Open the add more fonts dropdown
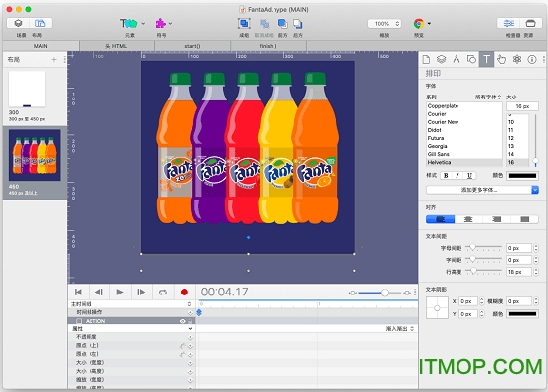The width and height of the screenshot is (548, 392). (482, 190)
